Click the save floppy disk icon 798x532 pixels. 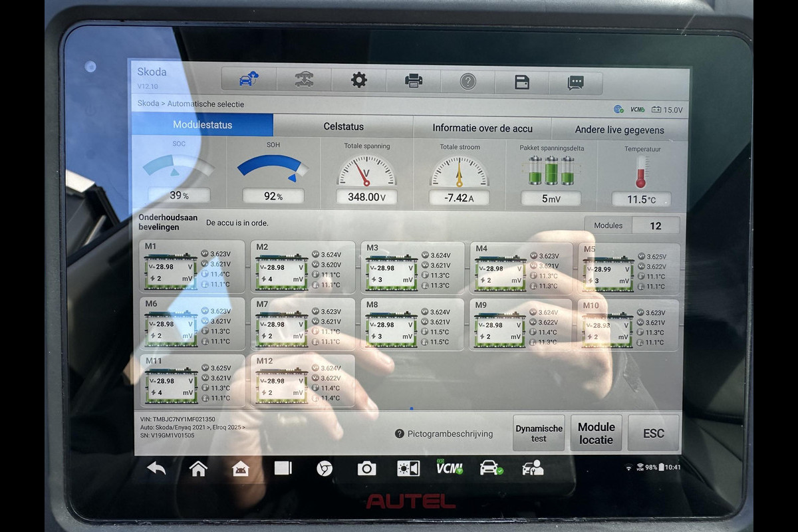(522, 82)
